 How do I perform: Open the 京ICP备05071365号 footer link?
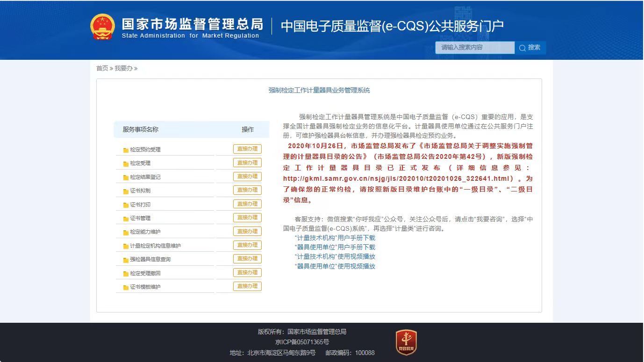pyautogui.click(x=302, y=342)
